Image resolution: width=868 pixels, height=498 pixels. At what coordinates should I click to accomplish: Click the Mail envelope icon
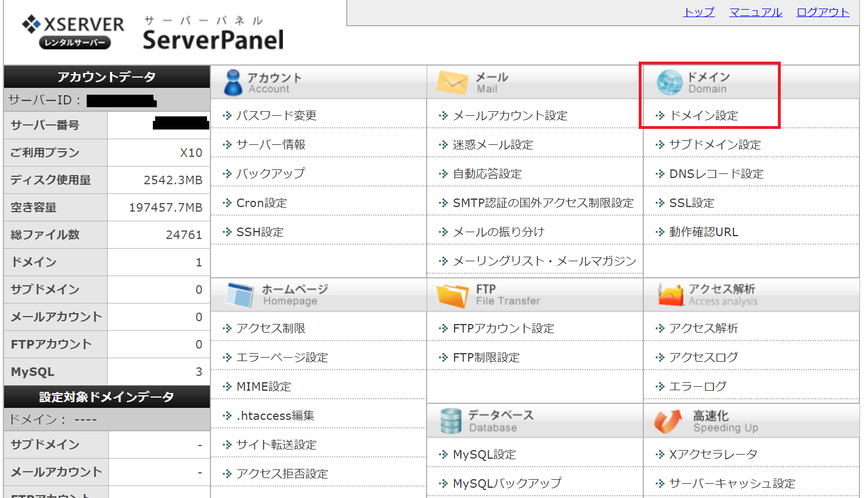coord(452,83)
